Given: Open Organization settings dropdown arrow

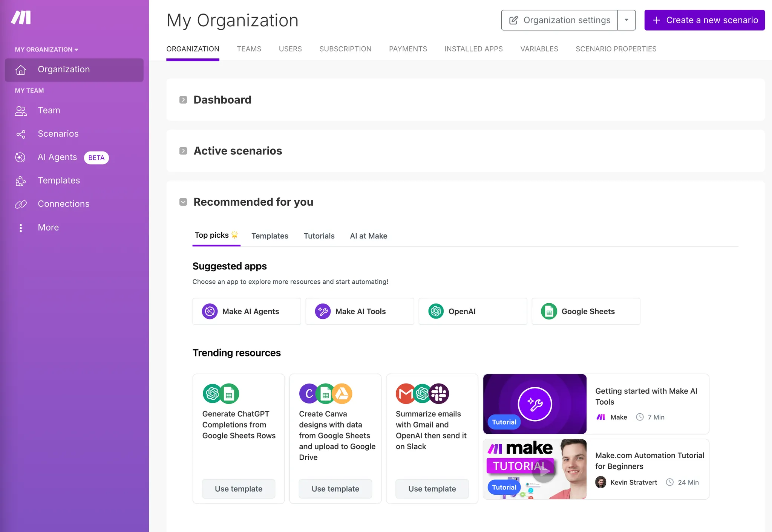Looking at the screenshot, I should click(x=626, y=20).
